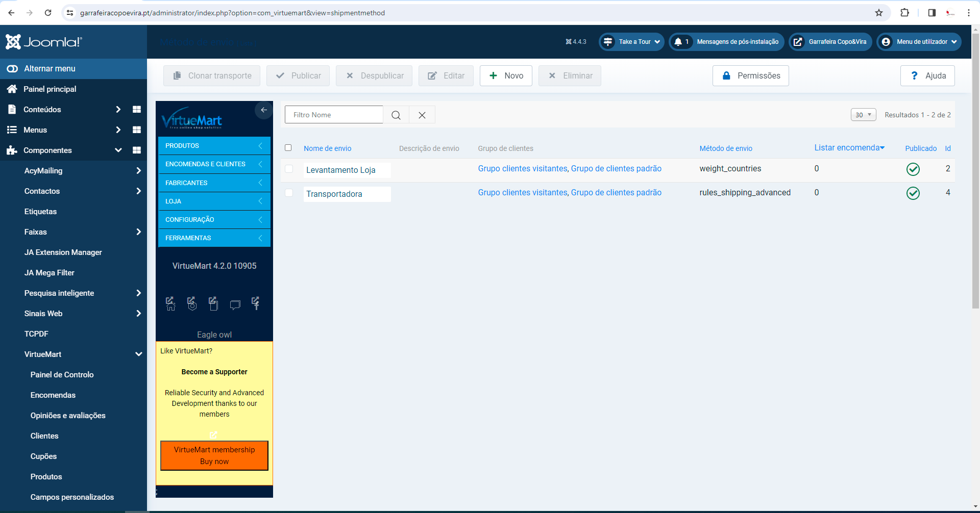Focus the Filtro Nome input field
This screenshot has height=513, width=980.
(334, 115)
